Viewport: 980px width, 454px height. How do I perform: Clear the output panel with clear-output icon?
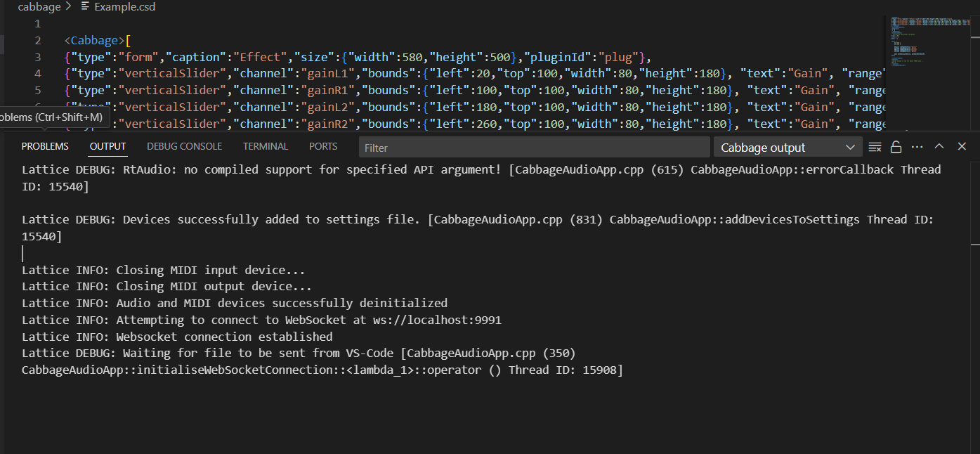[x=875, y=147]
